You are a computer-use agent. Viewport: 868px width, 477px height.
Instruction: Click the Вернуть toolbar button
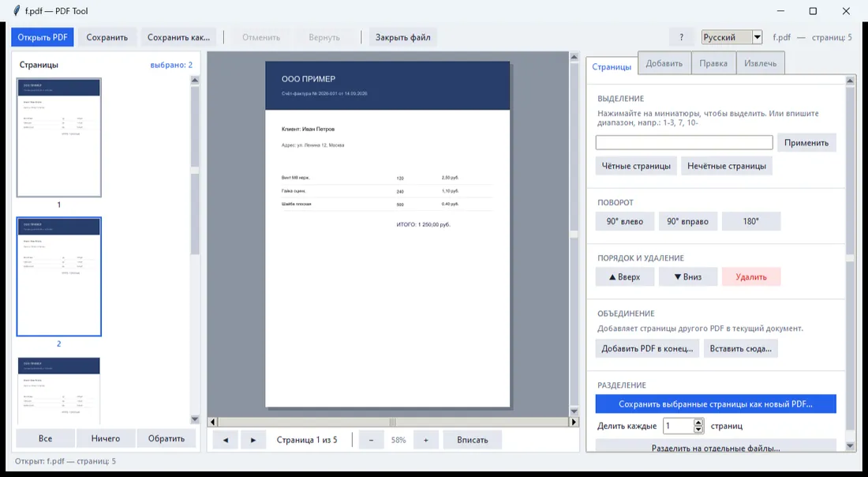(324, 37)
